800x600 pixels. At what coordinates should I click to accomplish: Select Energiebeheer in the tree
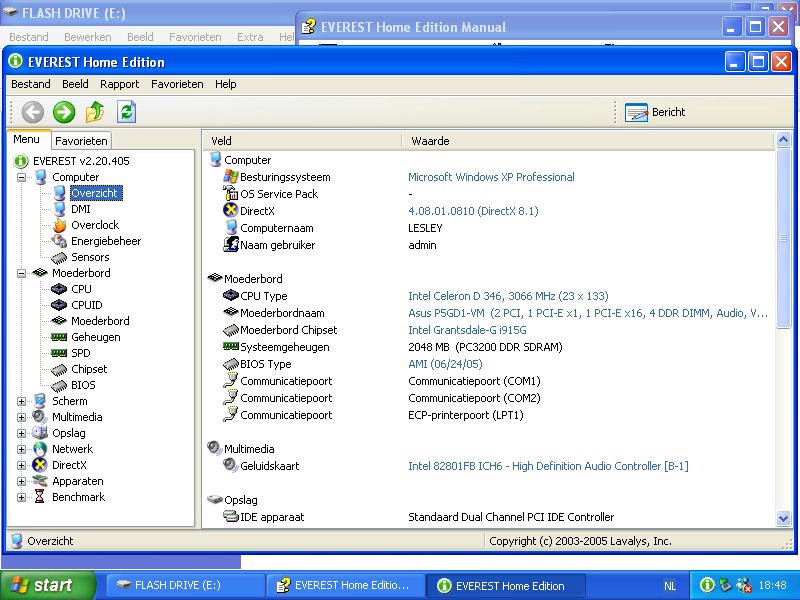coord(106,241)
